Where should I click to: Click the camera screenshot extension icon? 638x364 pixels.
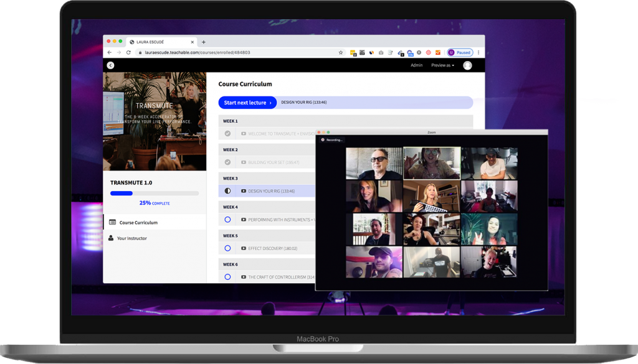coord(381,52)
